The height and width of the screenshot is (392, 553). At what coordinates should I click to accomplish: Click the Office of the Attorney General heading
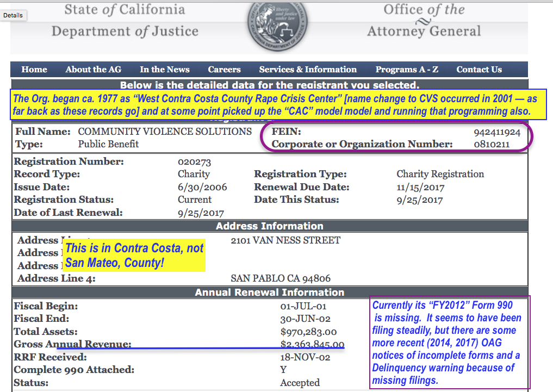pyautogui.click(x=424, y=20)
